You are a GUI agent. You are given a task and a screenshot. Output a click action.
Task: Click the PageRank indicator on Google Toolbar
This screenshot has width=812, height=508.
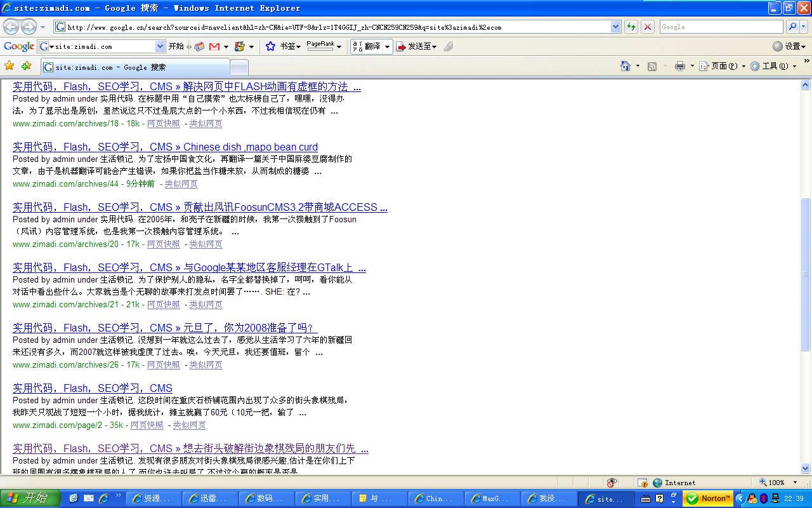[320, 46]
